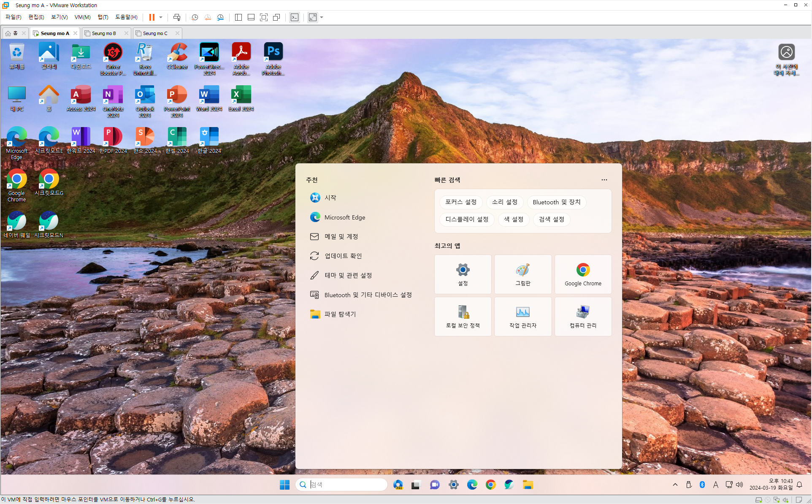Open 테마 및 관련 설정
This screenshot has width=812, height=504.
click(x=348, y=275)
